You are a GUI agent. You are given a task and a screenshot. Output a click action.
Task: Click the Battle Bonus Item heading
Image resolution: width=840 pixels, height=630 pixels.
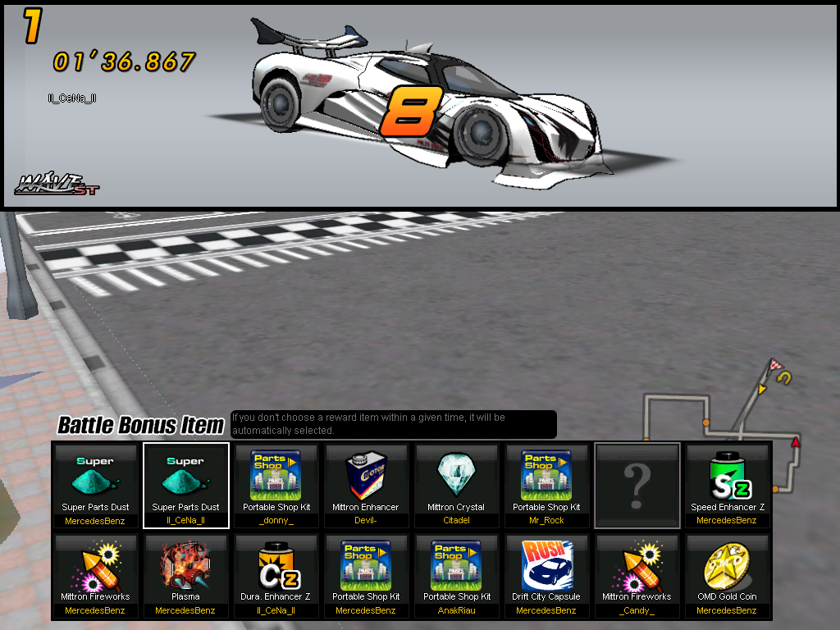[x=140, y=426]
